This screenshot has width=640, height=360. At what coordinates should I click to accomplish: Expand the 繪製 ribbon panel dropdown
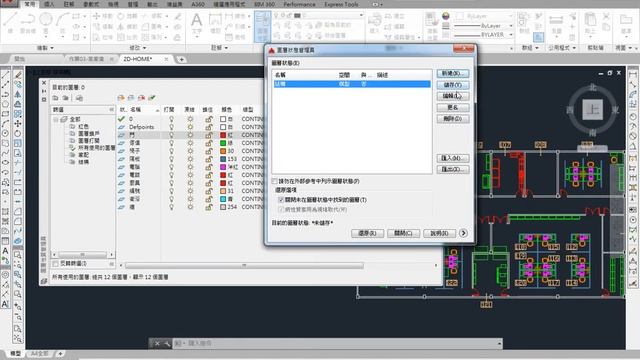45,48
